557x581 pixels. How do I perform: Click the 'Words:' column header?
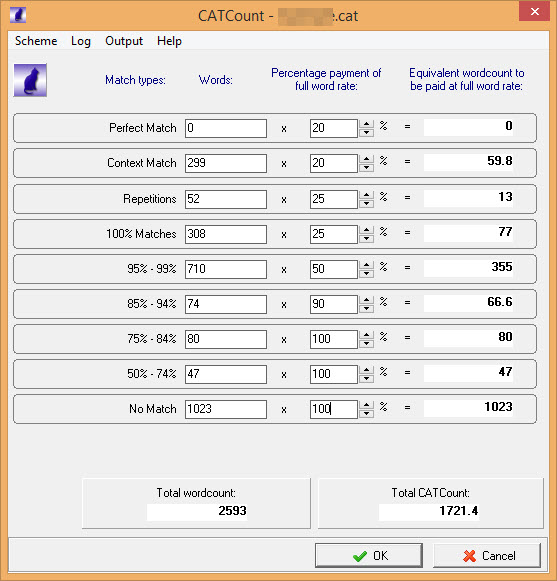coord(216,80)
